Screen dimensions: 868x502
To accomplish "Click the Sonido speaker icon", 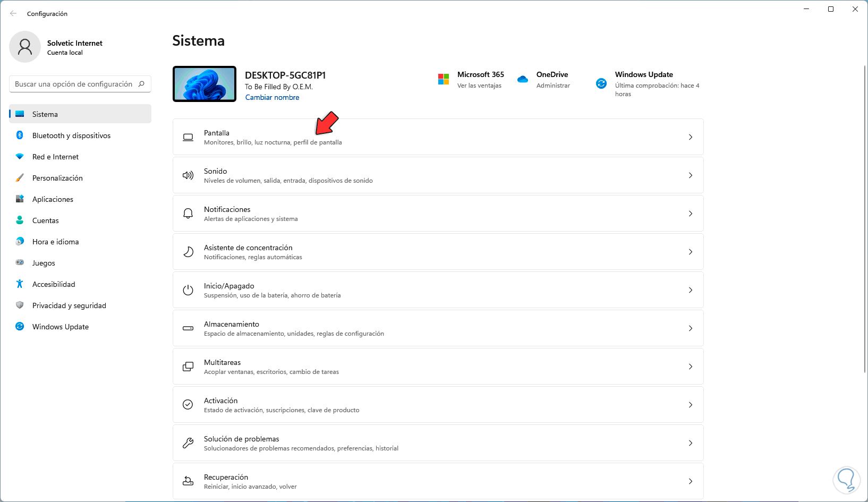I will [188, 175].
